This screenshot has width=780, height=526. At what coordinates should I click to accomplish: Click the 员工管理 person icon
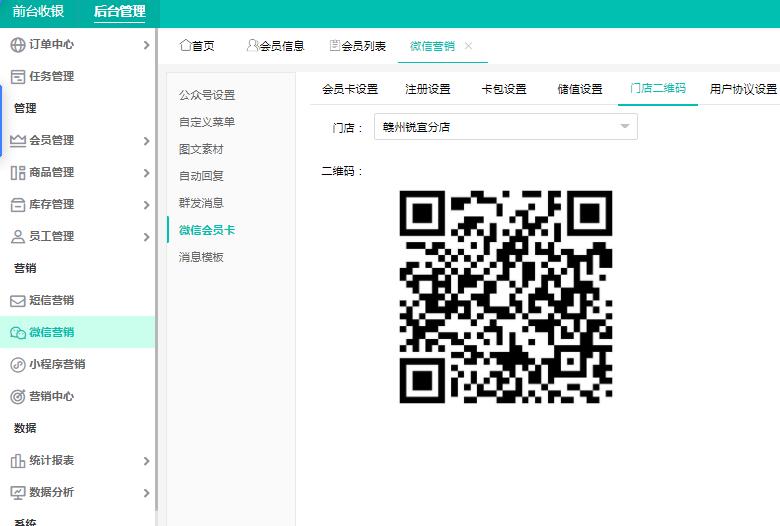click(x=18, y=236)
